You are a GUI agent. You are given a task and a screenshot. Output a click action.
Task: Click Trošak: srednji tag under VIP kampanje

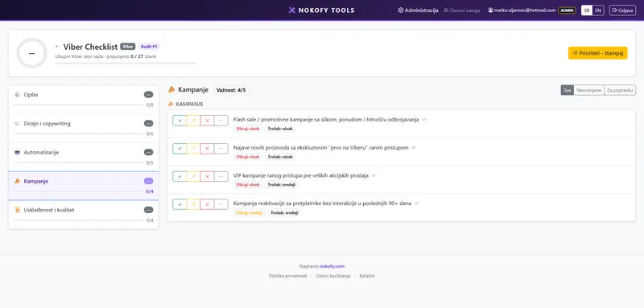(x=281, y=184)
